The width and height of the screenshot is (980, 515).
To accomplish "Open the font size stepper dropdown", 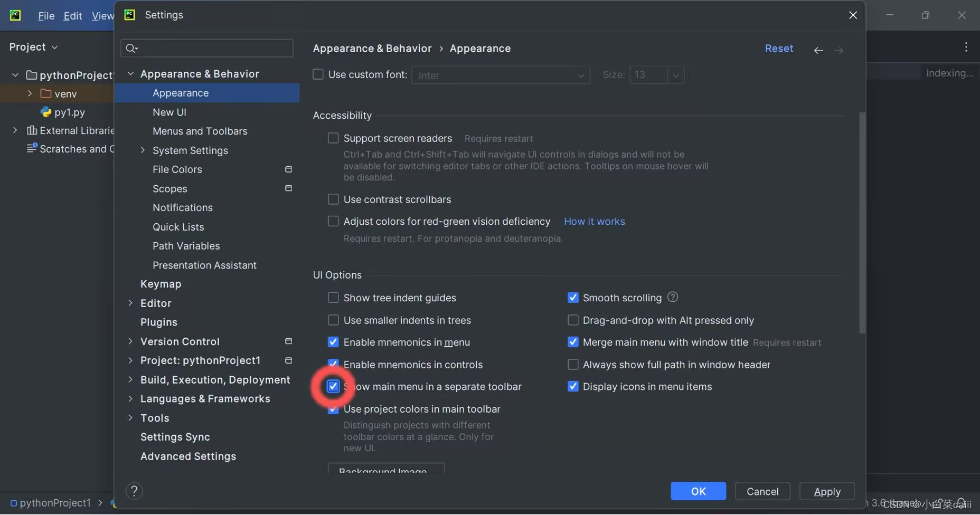I will [x=676, y=75].
